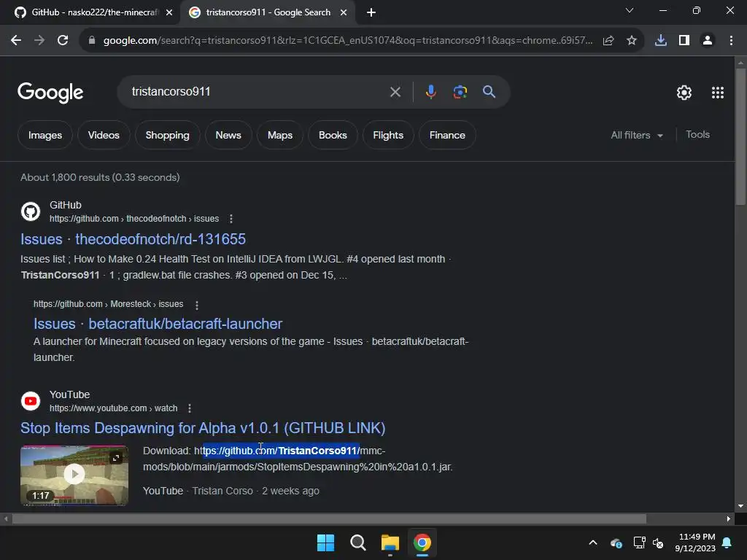Close the tristancorso911 Google Search tab
Screen dimensions: 747x560
tap(344, 13)
